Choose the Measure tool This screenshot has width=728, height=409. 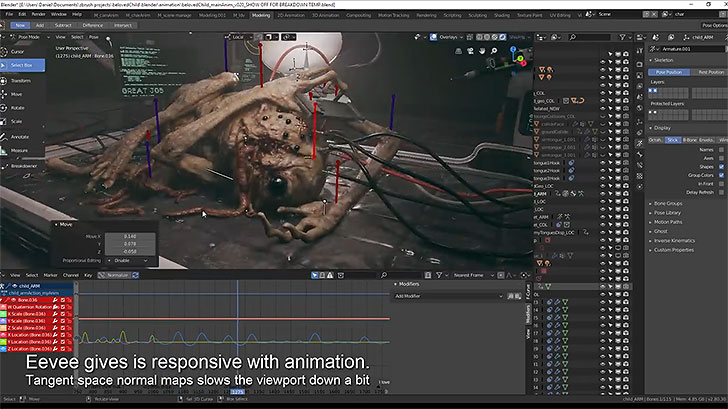click(22, 150)
